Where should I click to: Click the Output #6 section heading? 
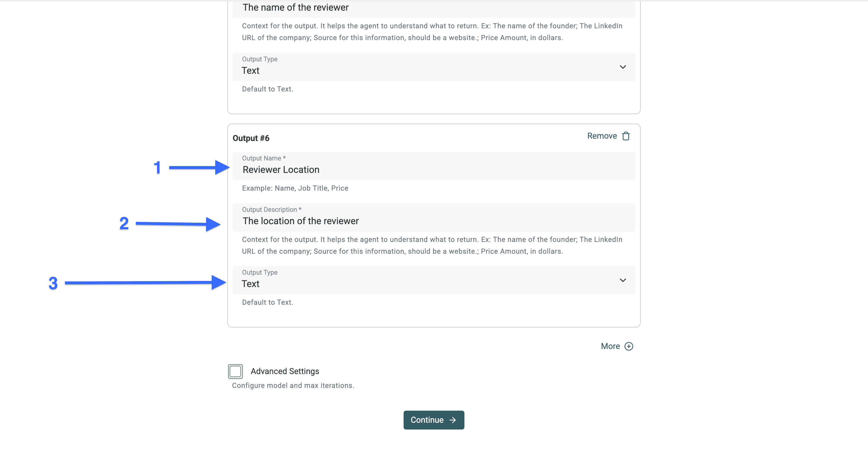(x=251, y=138)
